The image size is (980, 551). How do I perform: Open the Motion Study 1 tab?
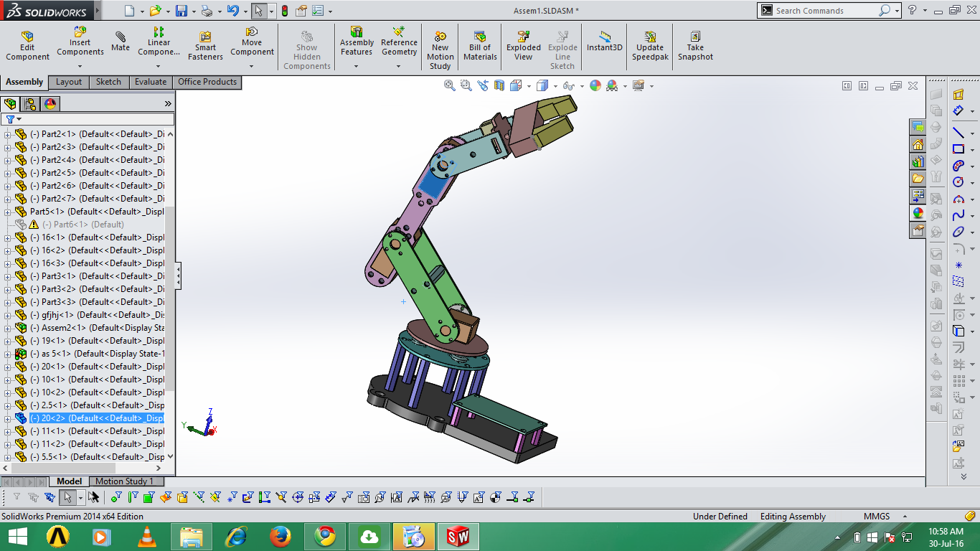[x=124, y=481]
